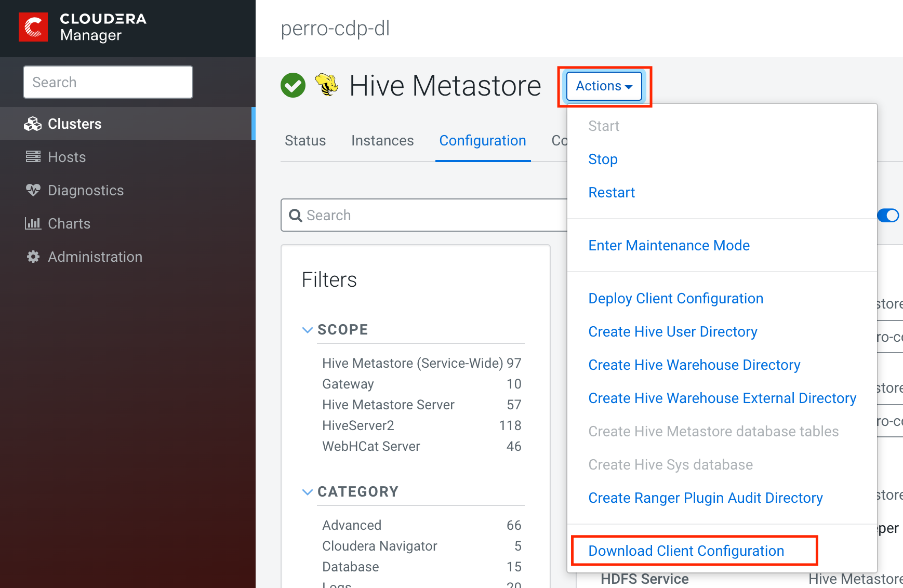Click Deploy Client Configuration

tap(675, 298)
